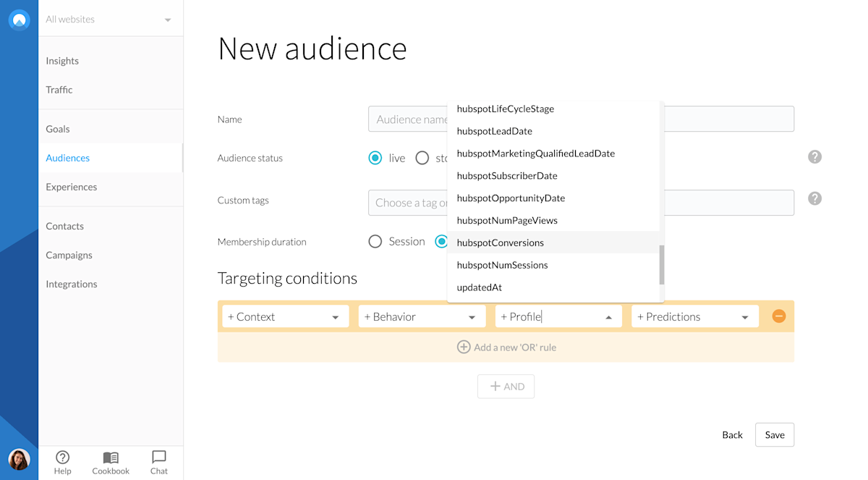The height and width of the screenshot is (480, 868).
Task: Choose hubspotNumSessions option
Action: pyautogui.click(x=553, y=265)
